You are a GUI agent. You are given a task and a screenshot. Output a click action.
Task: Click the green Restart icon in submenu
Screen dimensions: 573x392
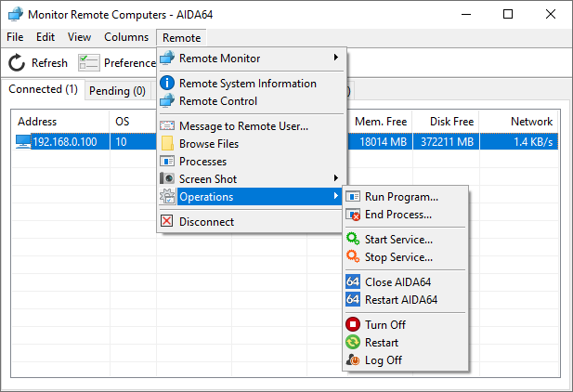coord(353,342)
